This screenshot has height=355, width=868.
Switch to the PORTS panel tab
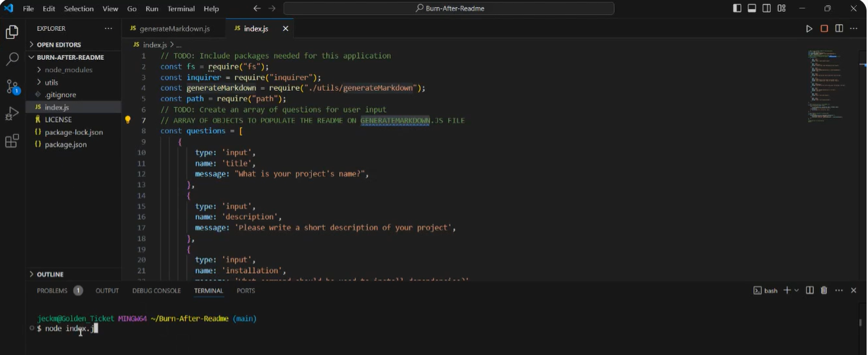coord(246,291)
